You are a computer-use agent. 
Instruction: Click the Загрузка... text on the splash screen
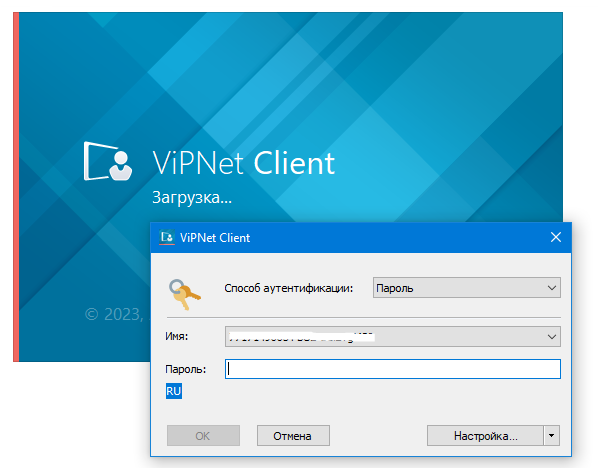(192, 198)
